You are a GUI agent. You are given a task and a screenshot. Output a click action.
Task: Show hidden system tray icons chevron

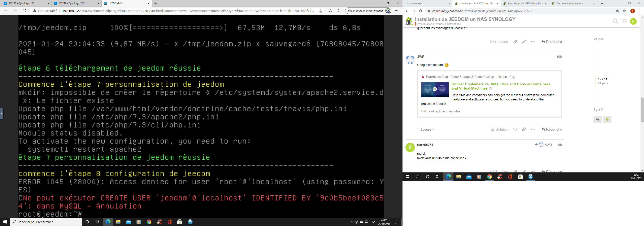[x=351, y=222]
